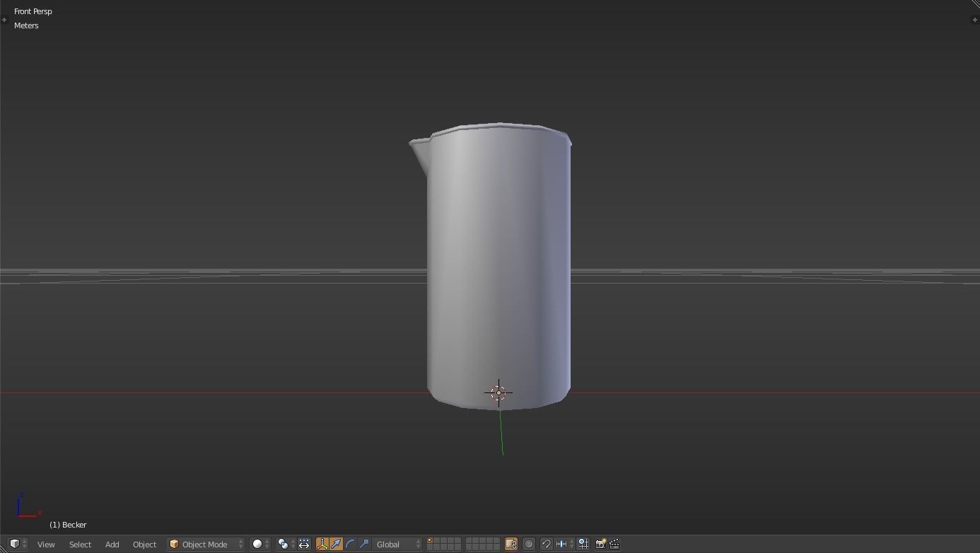This screenshot has width=980, height=553.
Task: Open the View menu
Action: 46,544
